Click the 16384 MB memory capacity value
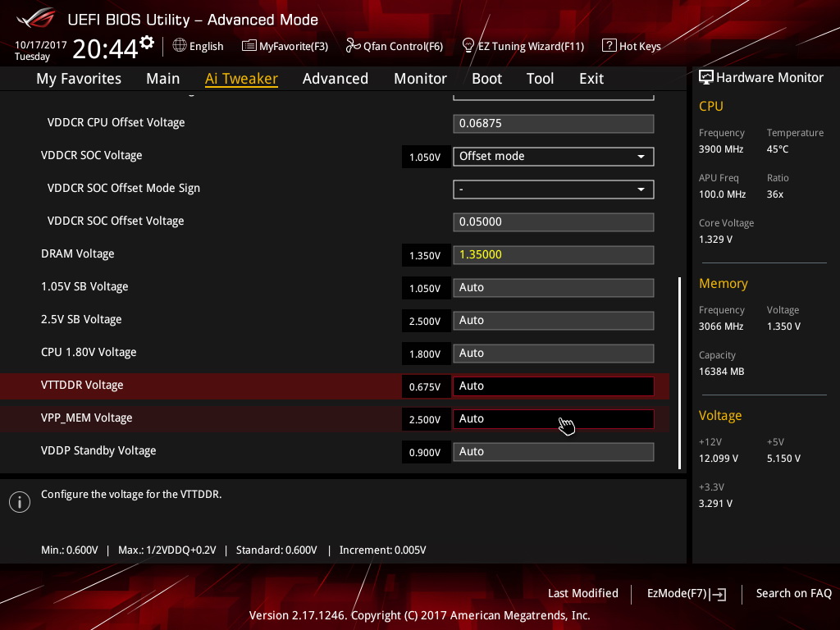 [x=721, y=372]
